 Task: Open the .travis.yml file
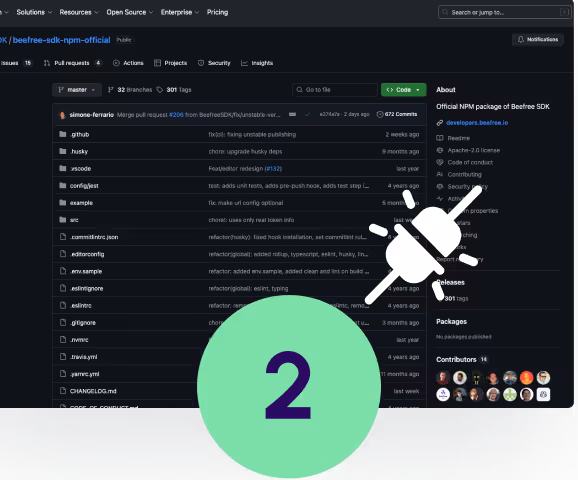click(84, 357)
